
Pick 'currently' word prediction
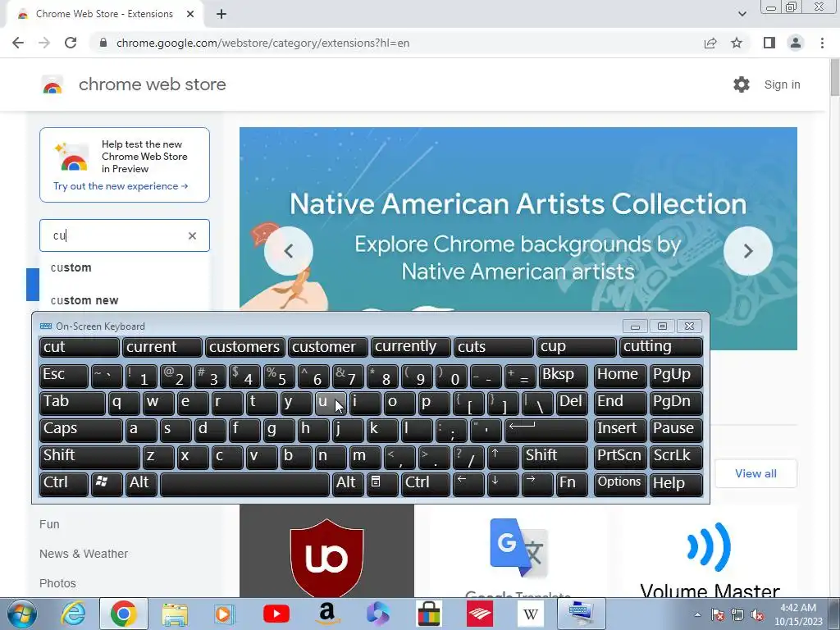point(411,347)
